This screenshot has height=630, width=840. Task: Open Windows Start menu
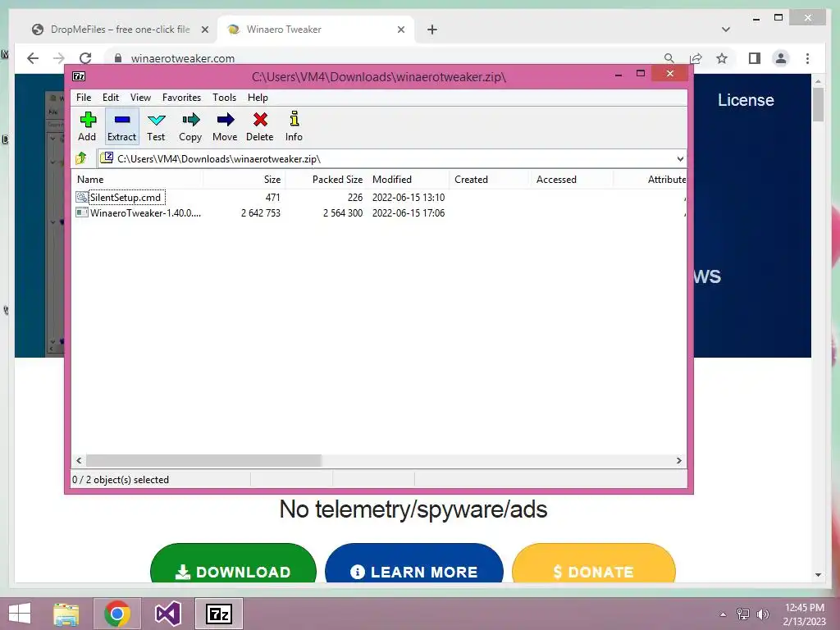(20, 614)
